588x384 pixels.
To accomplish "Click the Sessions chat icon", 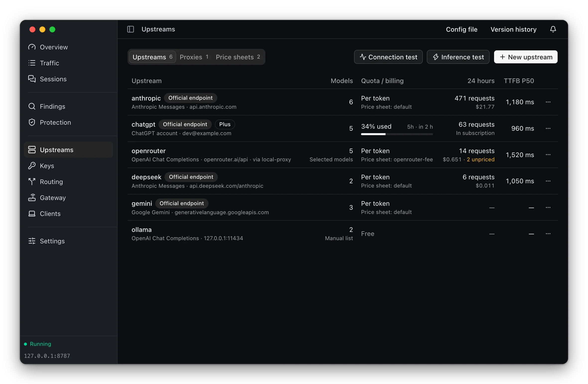I will (32, 79).
